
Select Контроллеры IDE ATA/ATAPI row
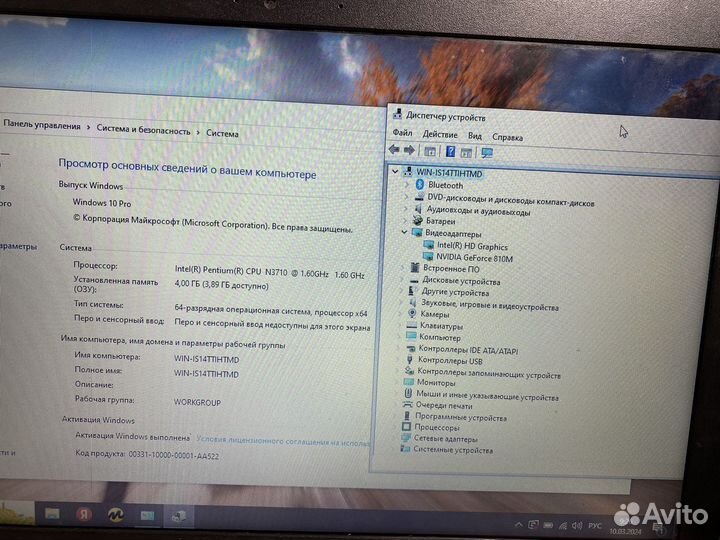point(468,350)
